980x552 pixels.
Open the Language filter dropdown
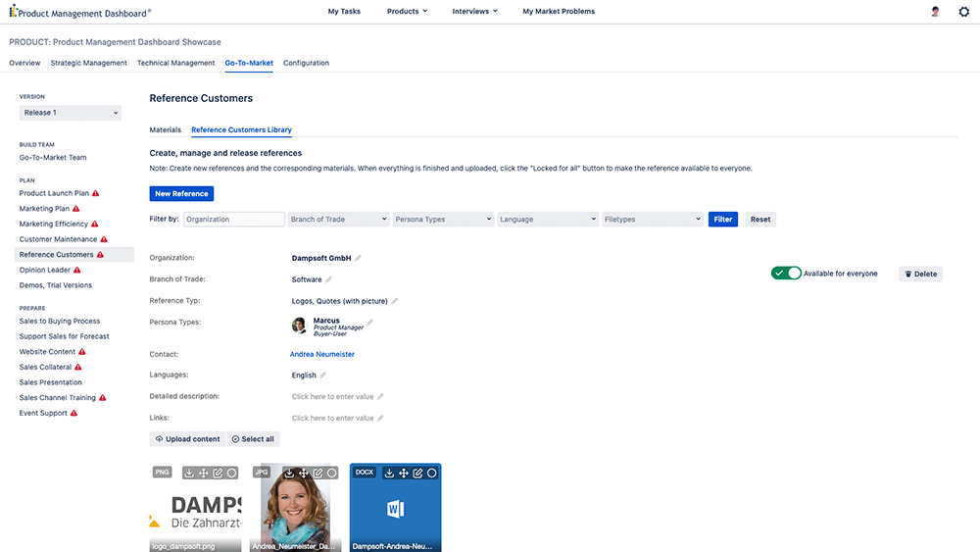point(548,220)
